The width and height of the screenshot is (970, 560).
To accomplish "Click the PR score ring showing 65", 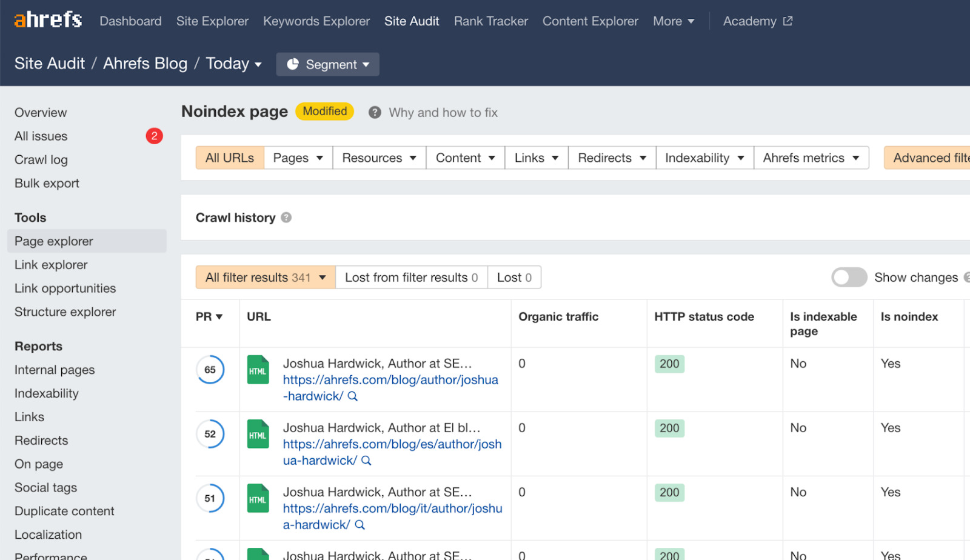I will click(x=210, y=370).
